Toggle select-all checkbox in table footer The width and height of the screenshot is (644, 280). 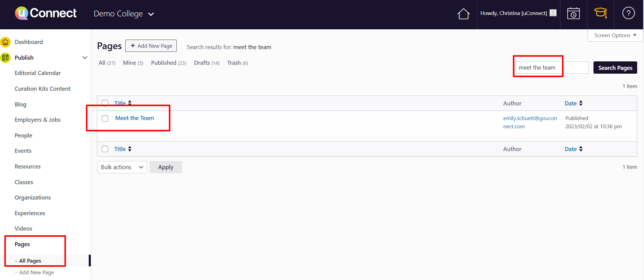point(105,149)
